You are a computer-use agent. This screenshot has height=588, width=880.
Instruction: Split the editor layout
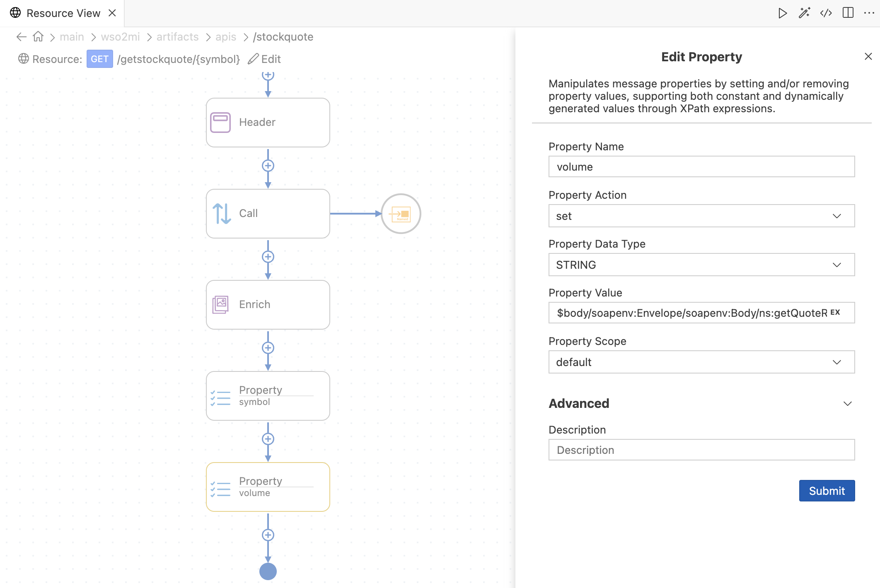point(848,13)
